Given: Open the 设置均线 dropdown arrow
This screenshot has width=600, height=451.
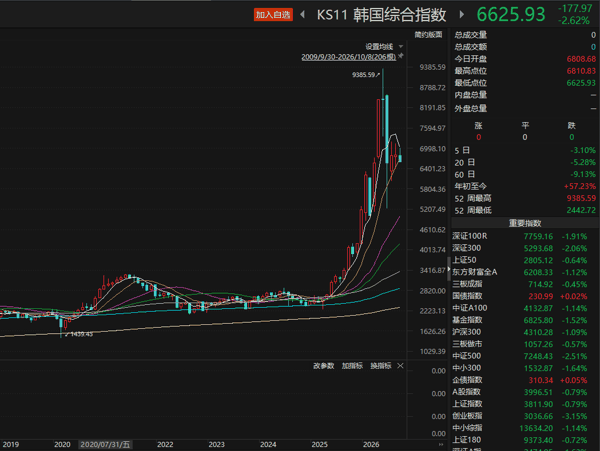Looking at the screenshot, I should pyautogui.click(x=401, y=47).
